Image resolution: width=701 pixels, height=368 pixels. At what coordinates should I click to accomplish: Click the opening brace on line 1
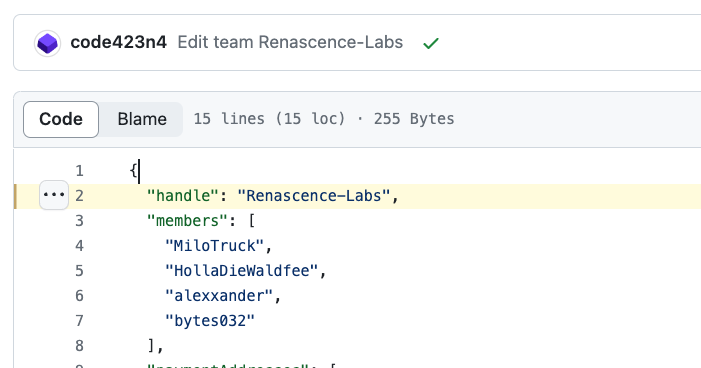tap(134, 171)
